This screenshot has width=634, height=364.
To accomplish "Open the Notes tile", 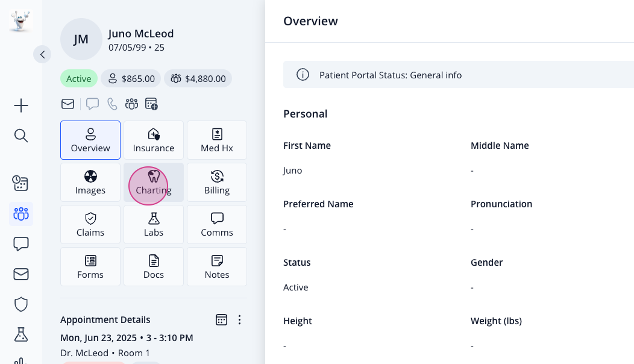I will point(217,266).
